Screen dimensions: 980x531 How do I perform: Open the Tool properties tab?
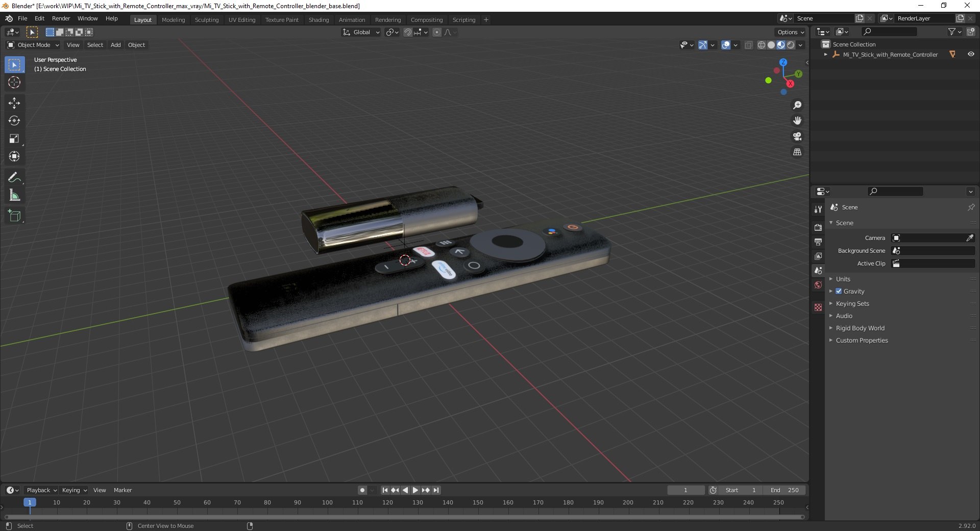[818, 209]
